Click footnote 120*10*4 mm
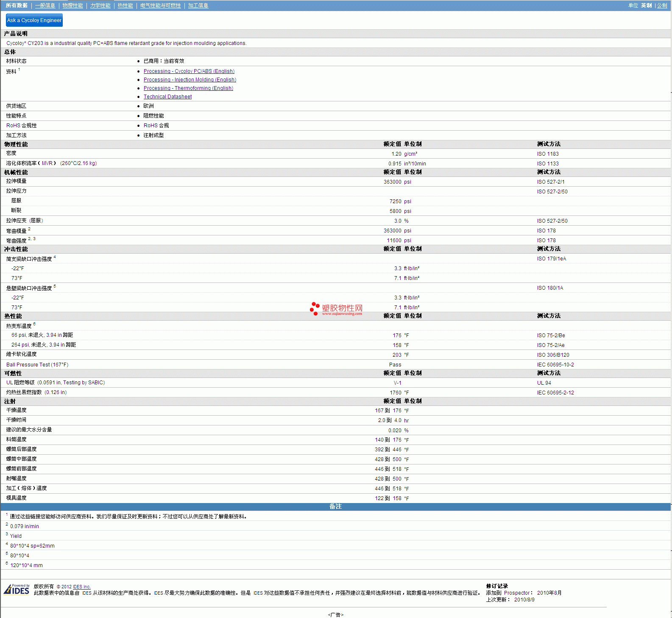 pyautogui.click(x=26, y=565)
